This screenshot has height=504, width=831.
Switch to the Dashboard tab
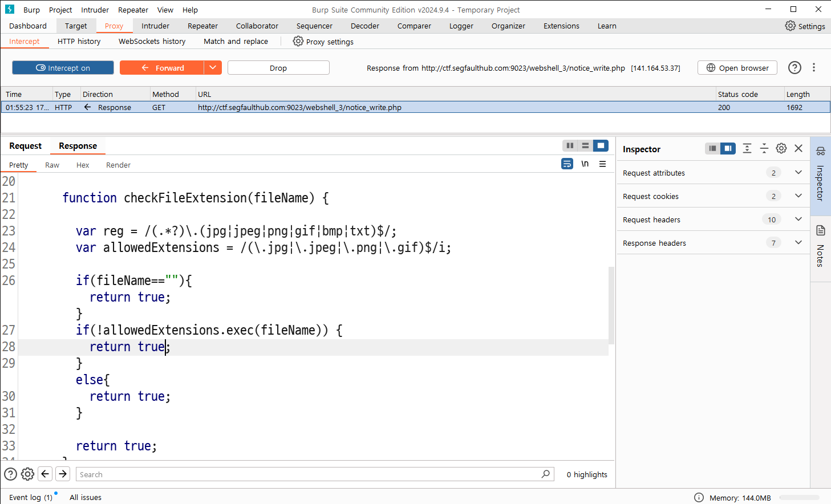pos(28,26)
